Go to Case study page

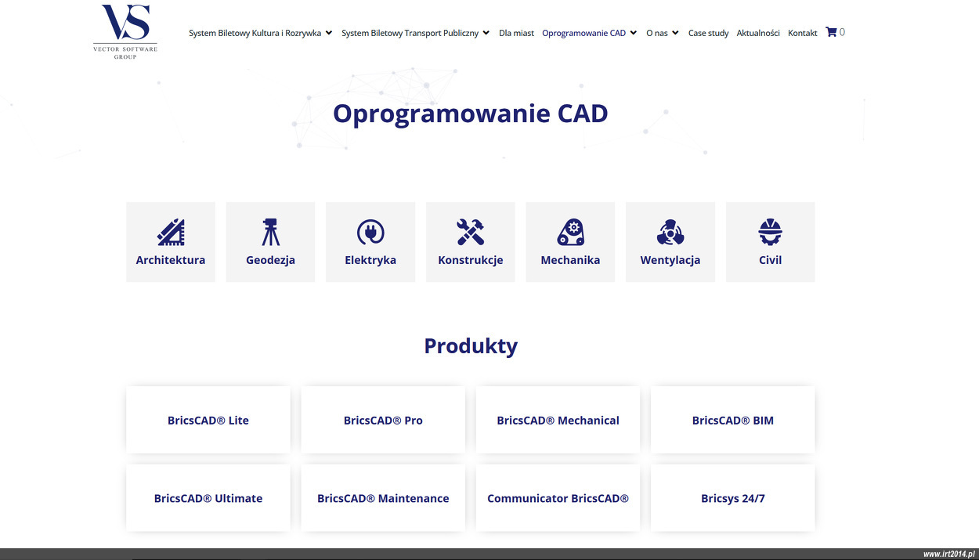click(709, 33)
